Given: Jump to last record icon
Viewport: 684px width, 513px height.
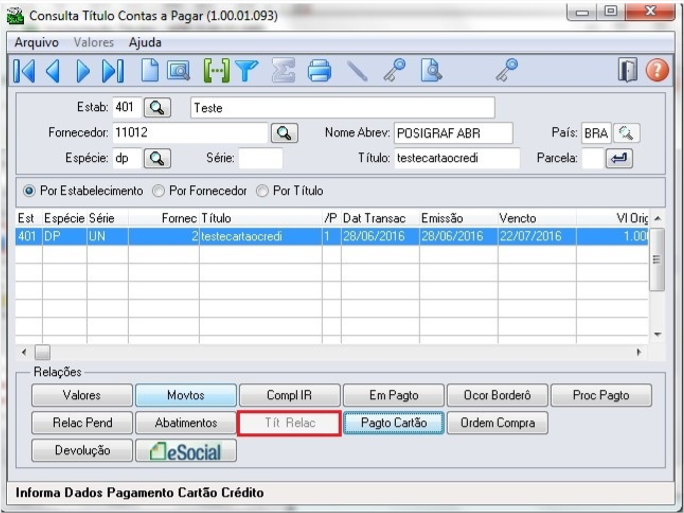Looking at the screenshot, I should tap(113, 71).
